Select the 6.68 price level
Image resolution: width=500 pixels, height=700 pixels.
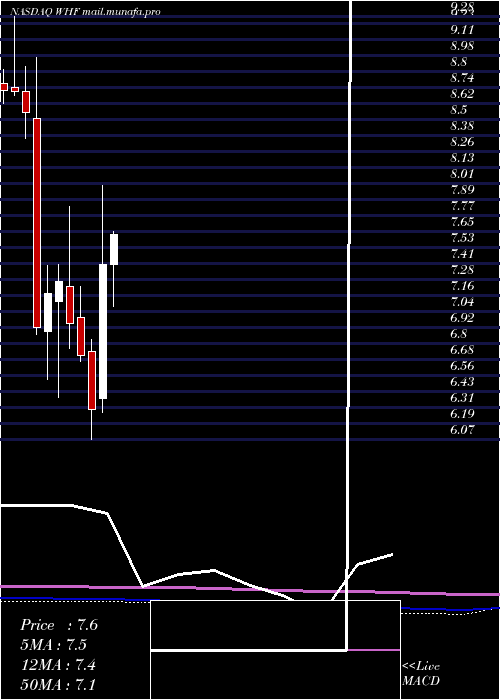click(x=462, y=350)
